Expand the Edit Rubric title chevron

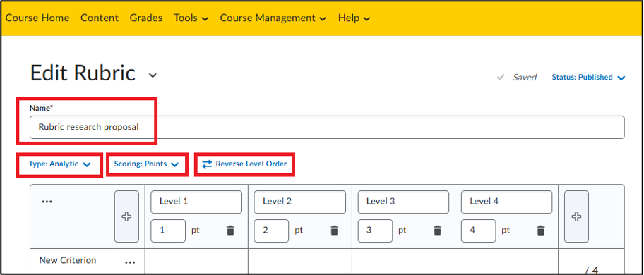click(153, 75)
